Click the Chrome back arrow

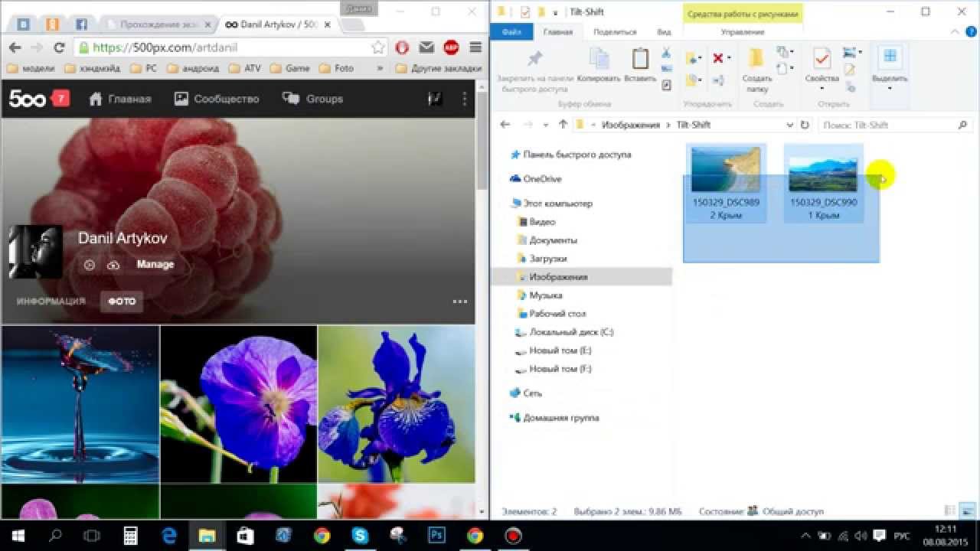14,47
